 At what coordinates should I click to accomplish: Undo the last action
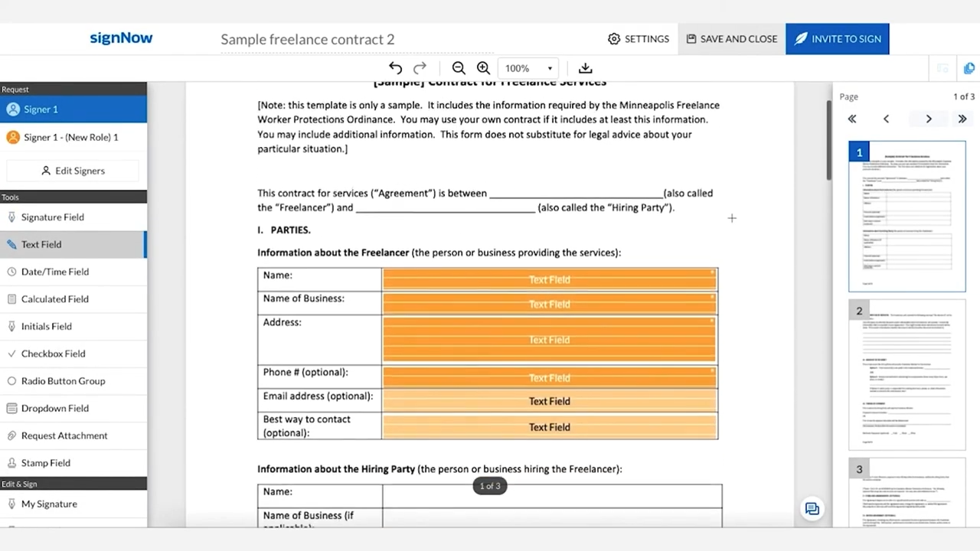pyautogui.click(x=395, y=68)
